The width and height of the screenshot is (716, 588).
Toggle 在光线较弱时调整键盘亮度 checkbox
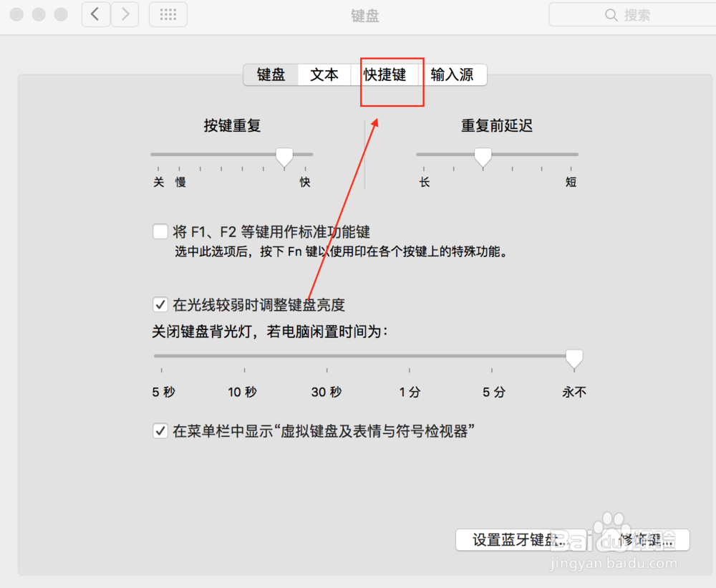click(160, 304)
